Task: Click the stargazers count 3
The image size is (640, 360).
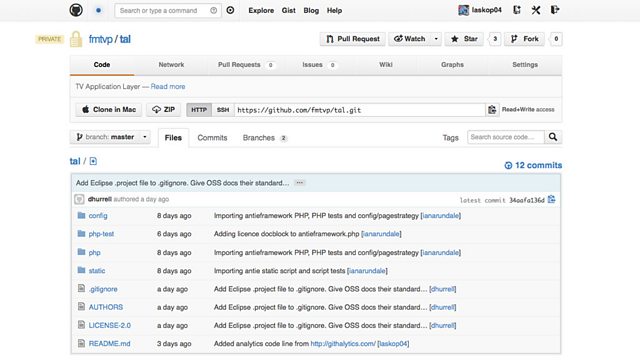Action: click(x=495, y=39)
